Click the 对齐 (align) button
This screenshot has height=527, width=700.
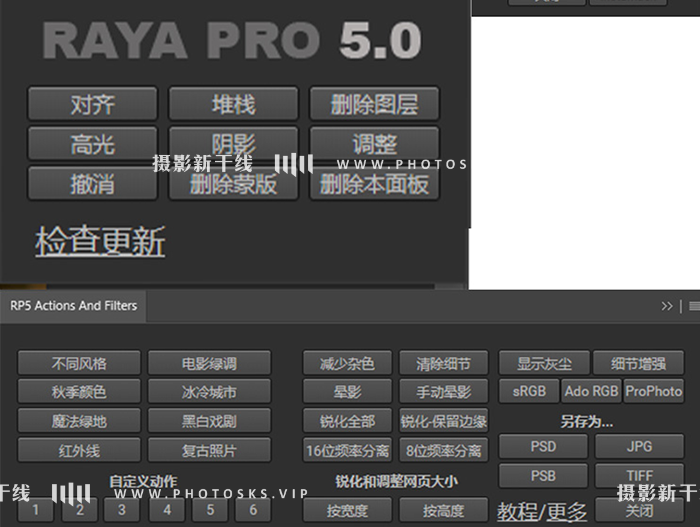[92, 105]
